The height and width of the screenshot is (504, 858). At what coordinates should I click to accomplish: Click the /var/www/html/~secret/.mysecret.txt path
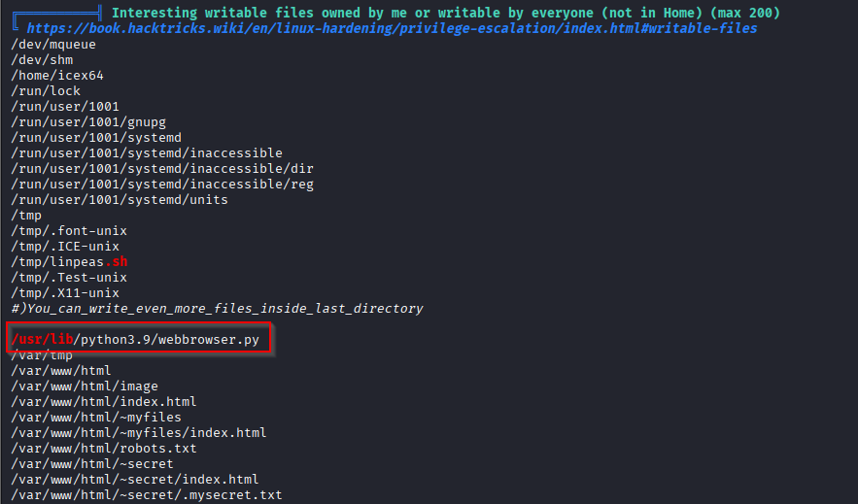tap(147, 495)
